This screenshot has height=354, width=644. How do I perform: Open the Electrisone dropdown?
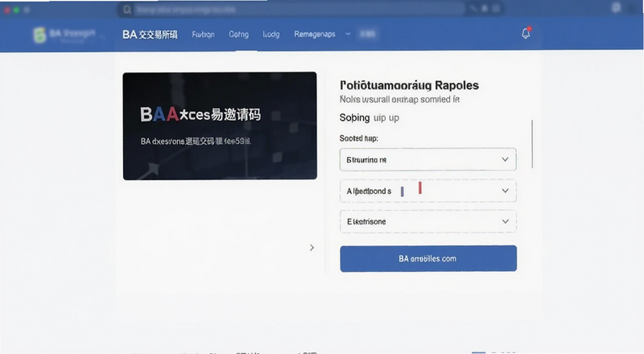pyautogui.click(x=428, y=221)
